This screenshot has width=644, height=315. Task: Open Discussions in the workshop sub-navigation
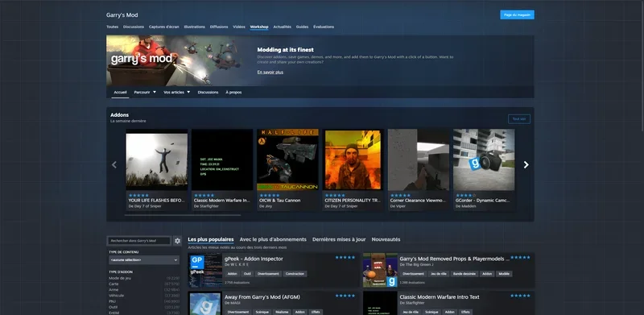point(208,92)
